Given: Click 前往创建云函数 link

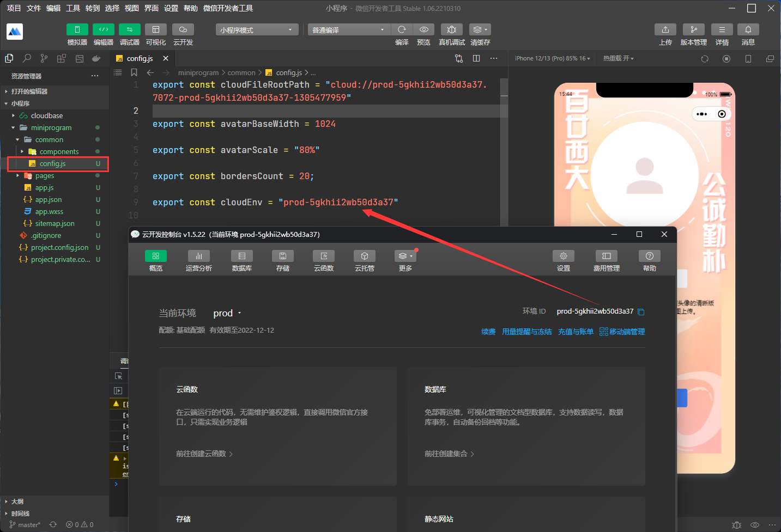Looking at the screenshot, I should click(x=204, y=454).
